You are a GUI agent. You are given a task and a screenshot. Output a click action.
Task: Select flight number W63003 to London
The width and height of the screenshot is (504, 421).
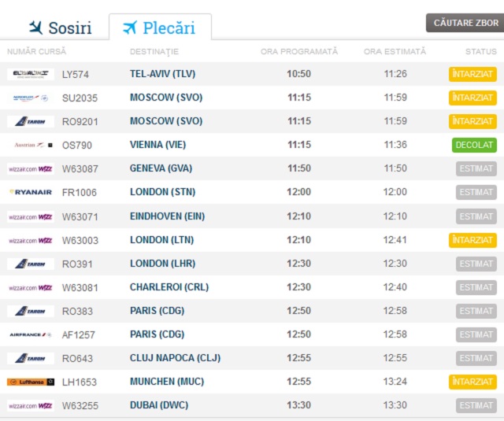pyautogui.click(x=80, y=240)
